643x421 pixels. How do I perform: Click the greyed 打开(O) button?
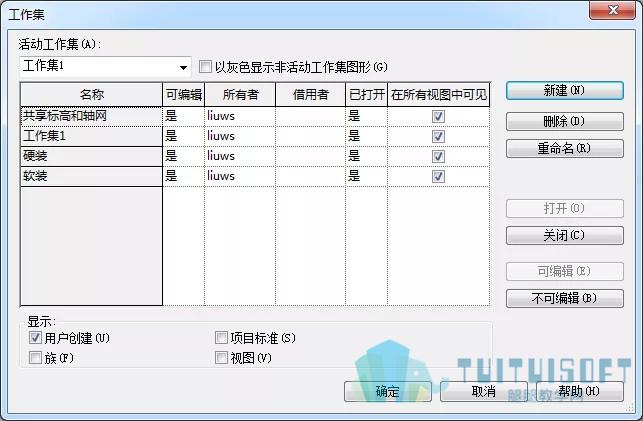click(x=565, y=208)
